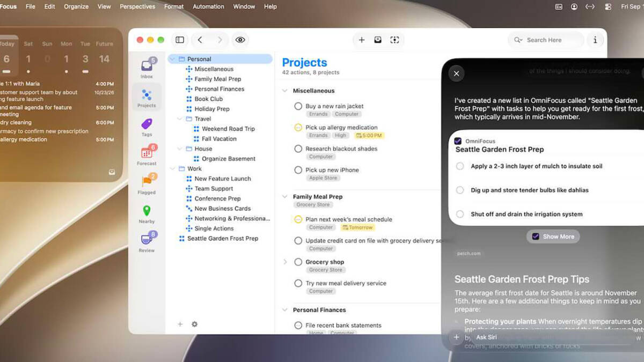This screenshot has width=644, height=362.
Task: Check off Buy a new rain jacket
Action: click(298, 106)
